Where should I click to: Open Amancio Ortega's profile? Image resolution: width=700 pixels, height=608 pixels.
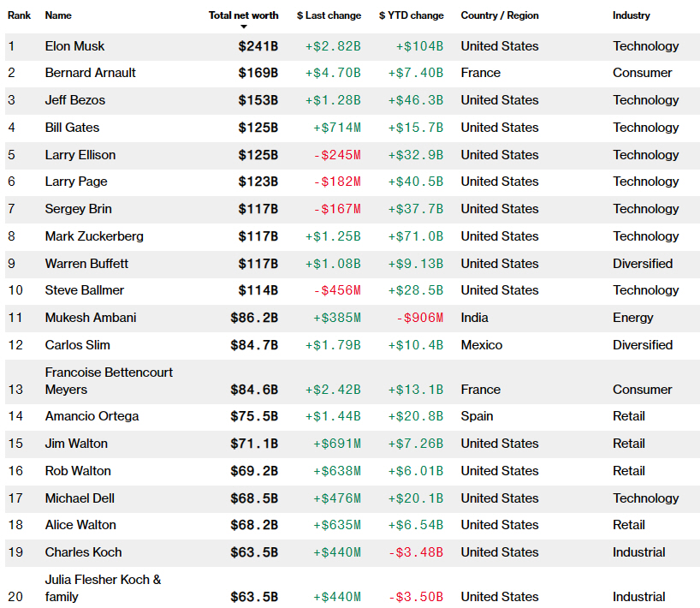pyautogui.click(x=92, y=416)
